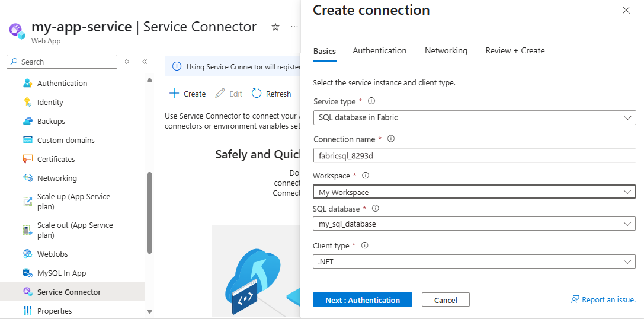Click the sidebar scroll up arrow
The image size is (644, 319).
pos(149,79)
